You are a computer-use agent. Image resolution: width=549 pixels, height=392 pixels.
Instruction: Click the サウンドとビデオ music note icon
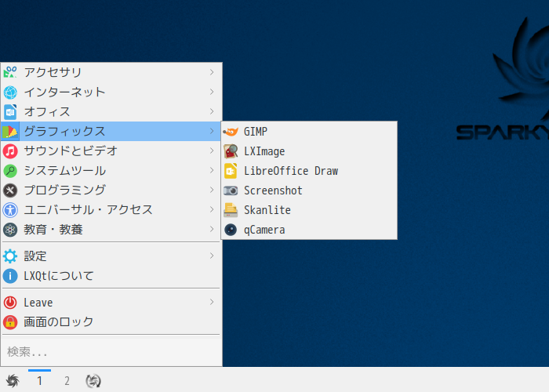pyautogui.click(x=10, y=151)
